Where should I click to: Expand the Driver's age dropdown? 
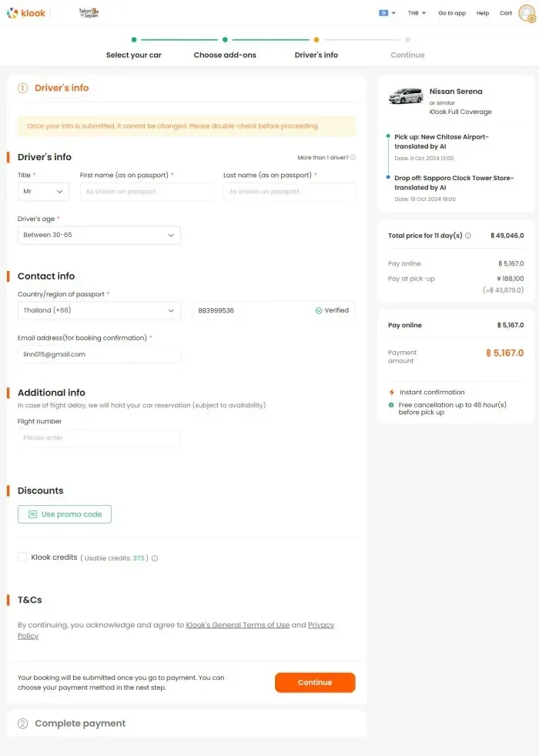(99, 236)
